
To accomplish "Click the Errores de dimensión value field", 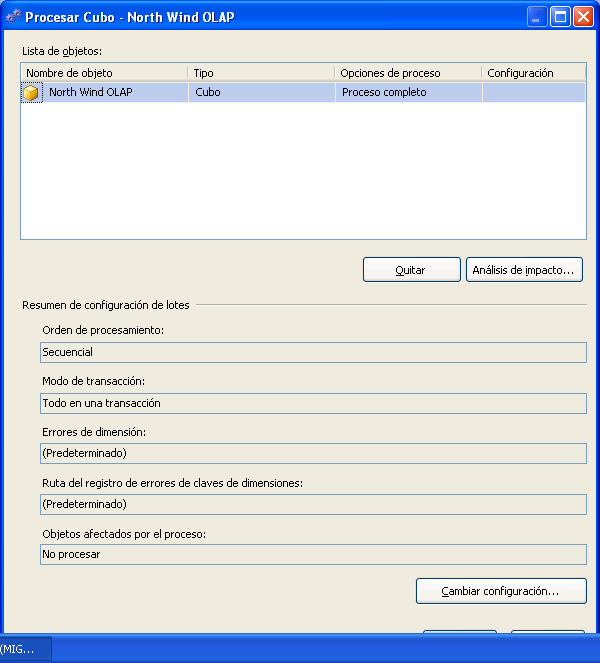I will click(313, 453).
